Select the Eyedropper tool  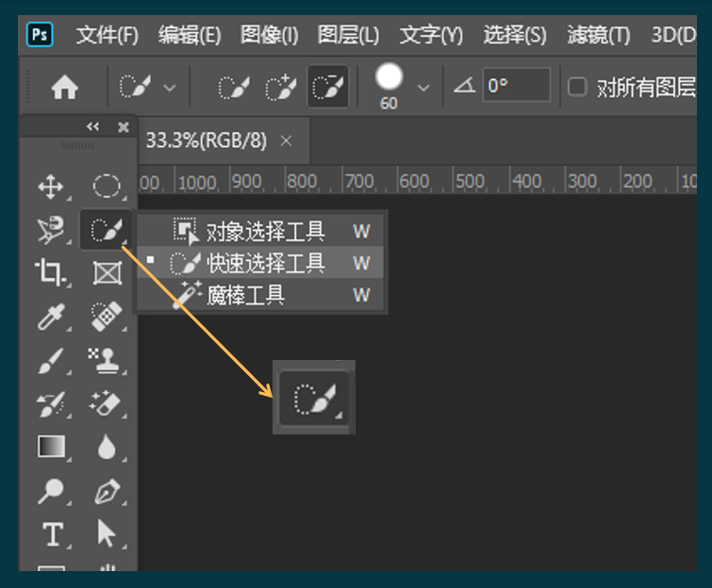click(x=50, y=318)
